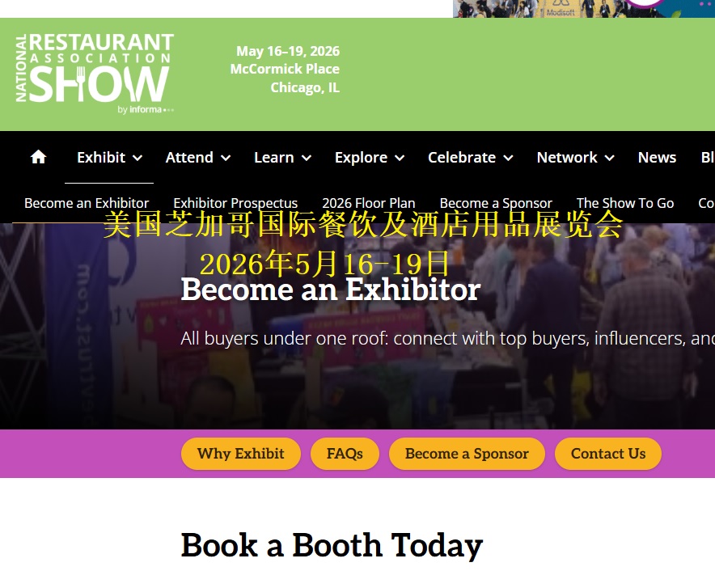Click the Contact Us button
The width and height of the screenshot is (715, 588).
[608, 454]
